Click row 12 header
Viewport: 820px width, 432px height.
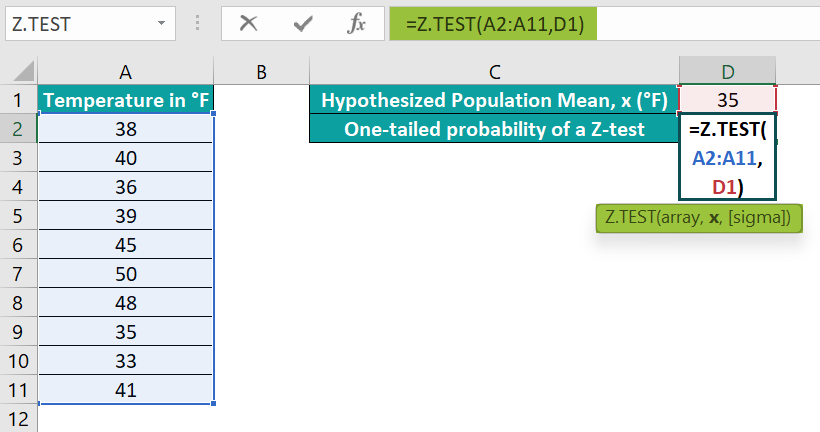point(18,419)
